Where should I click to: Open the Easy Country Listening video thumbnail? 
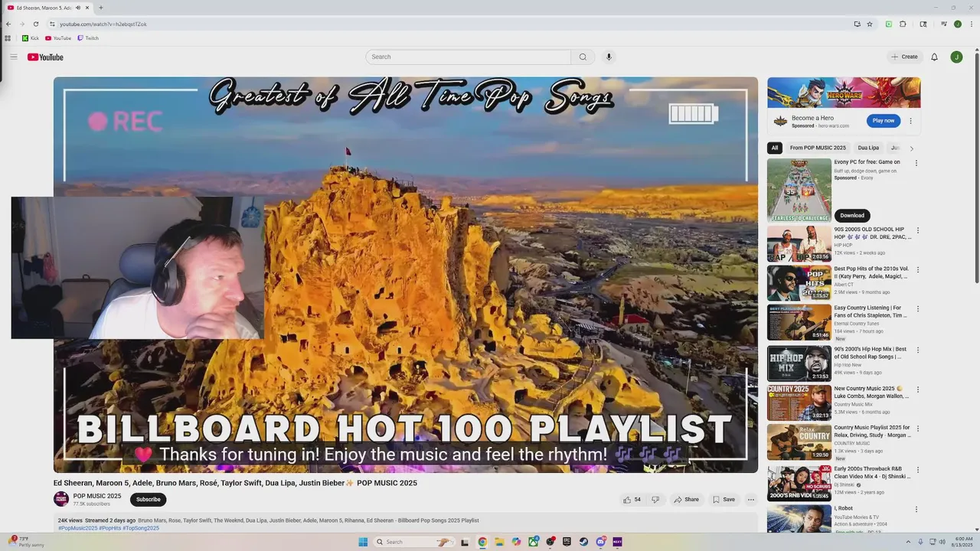799,322
